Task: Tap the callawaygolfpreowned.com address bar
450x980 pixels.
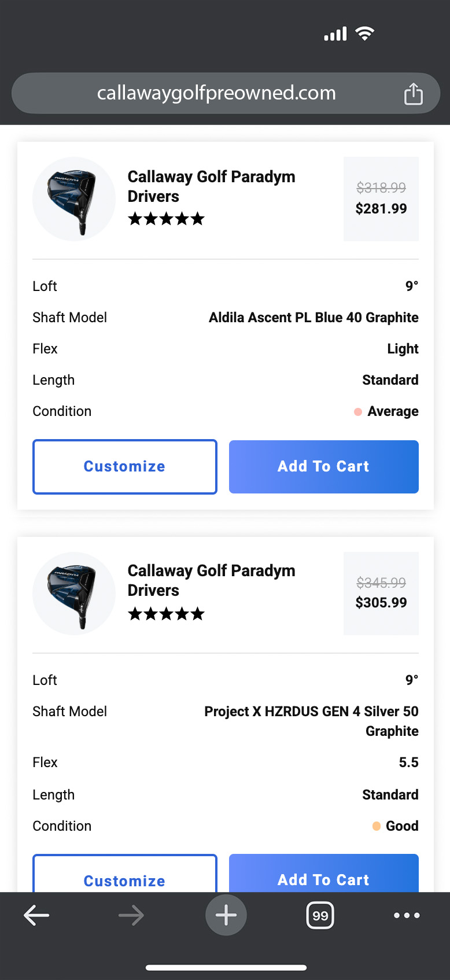Action: pyautogui.click(x=216, y=93)
